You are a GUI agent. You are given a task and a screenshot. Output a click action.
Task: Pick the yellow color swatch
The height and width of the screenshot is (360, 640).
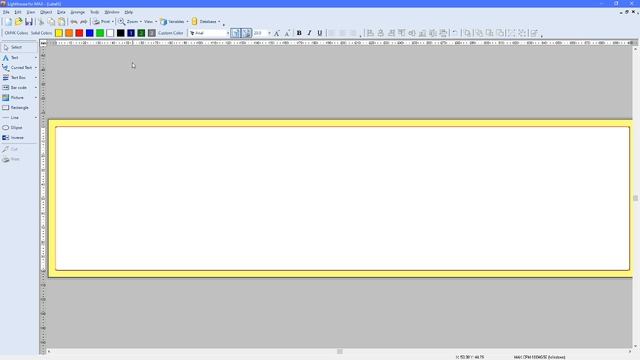click(x=59, y=33)
